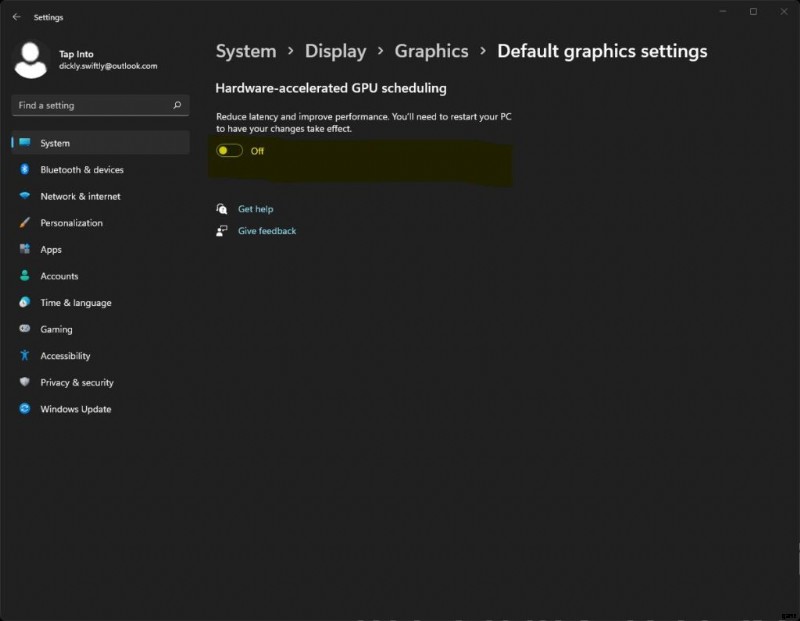This screenshot has width=800, height=621.
Task: Navigate to Display breadcrumb
Action: [x=335, y=51]
